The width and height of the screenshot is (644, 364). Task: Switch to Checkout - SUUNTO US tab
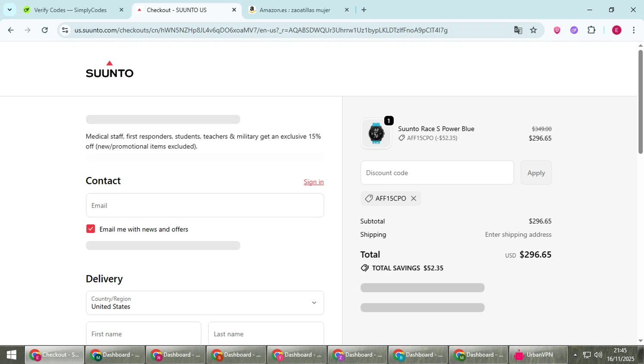[176, 10]
